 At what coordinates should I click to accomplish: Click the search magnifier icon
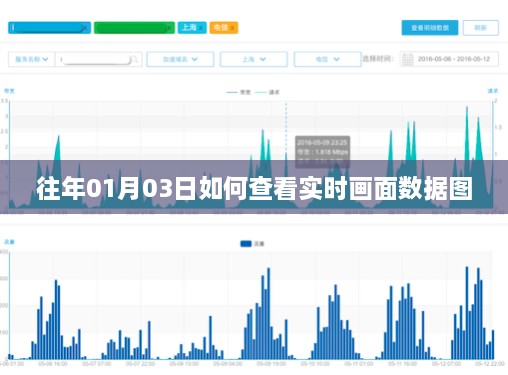tap(134, 59)
